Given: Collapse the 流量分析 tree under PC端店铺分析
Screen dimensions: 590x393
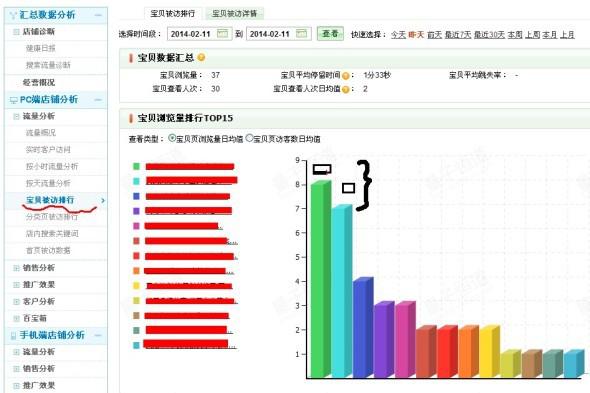Looking at the screenshot, I should tap(16, 116).
